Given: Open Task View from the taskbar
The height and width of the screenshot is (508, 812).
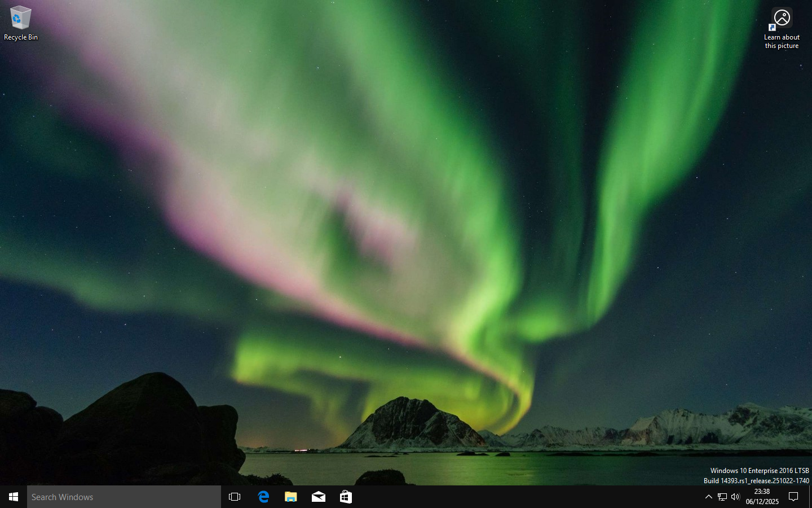Looking at the screenshot, I should pyautogui.click(x=235, y=497).
